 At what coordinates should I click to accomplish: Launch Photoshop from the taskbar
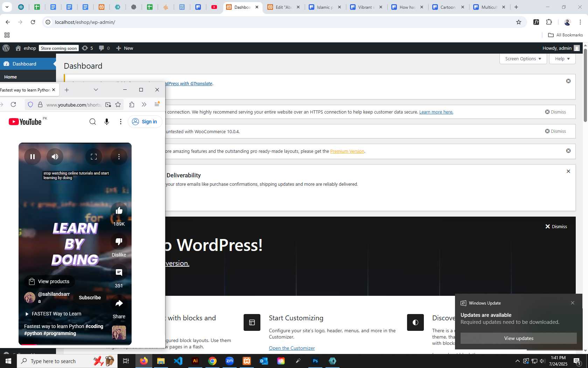click(x=315, y=361)
